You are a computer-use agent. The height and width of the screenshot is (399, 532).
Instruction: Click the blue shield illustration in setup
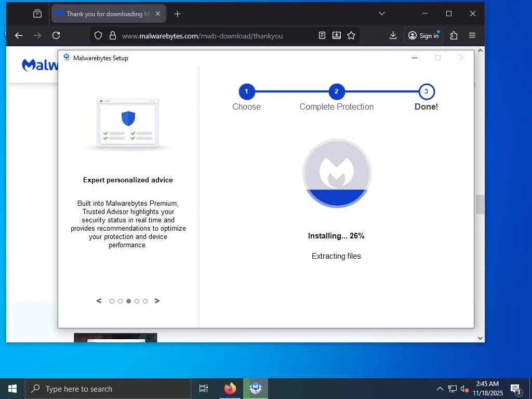click(128, 118)
